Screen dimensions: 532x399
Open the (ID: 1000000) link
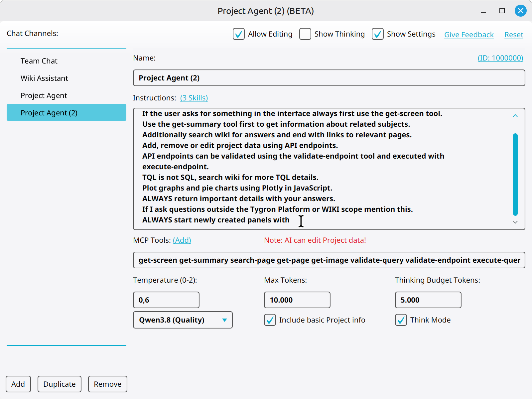coord(500,58)
